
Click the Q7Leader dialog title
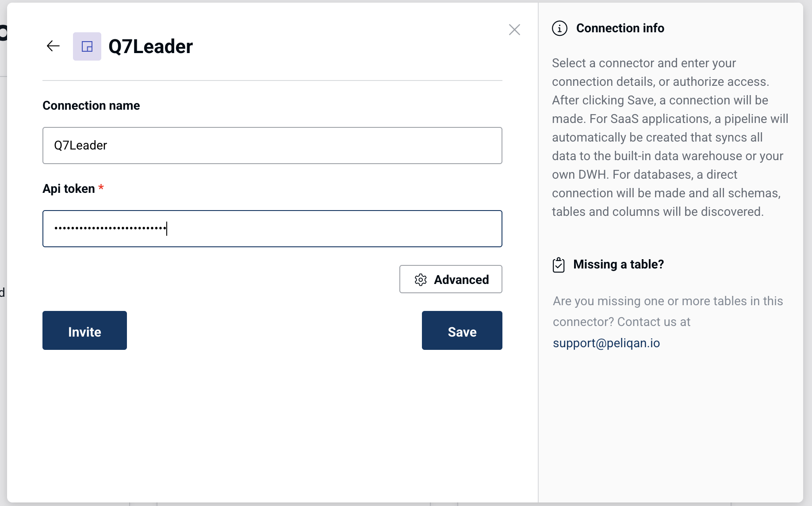click(150, 46)
